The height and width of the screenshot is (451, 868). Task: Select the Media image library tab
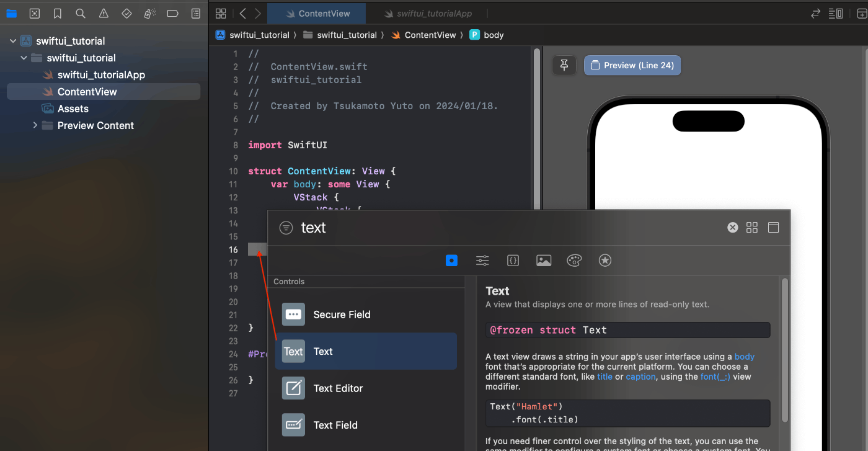point(544,261)
